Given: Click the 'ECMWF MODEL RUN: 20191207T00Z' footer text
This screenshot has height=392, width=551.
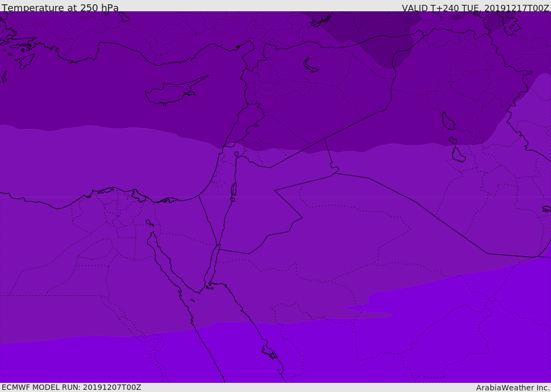Looking at the screenshot, I should coord(72,387).
